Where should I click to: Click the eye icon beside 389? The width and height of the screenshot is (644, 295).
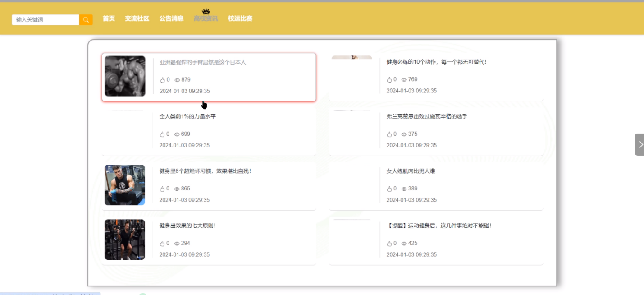tap(404, 189)
